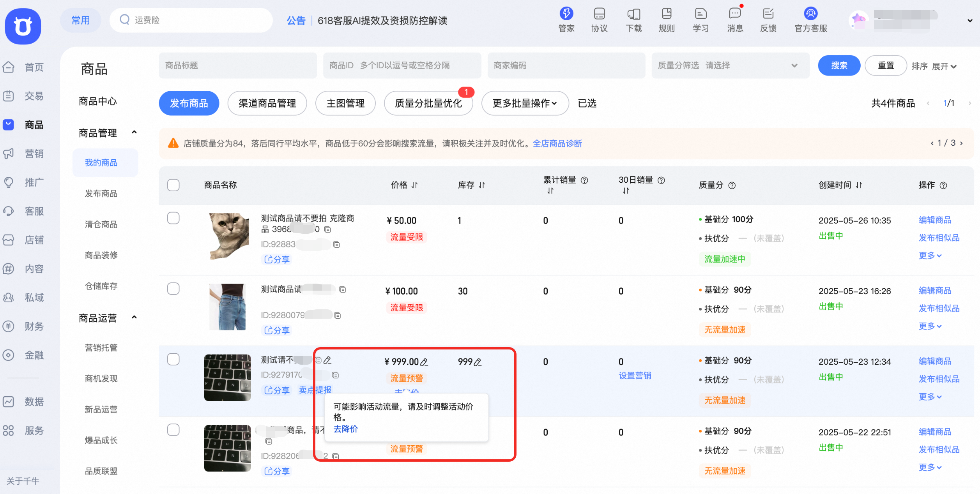Open the 协议 icon

pos(599,19)
